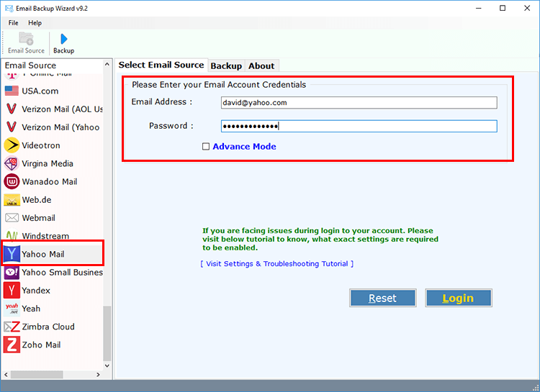
Task: Select the Yeah.net icon
Action: 12,309
